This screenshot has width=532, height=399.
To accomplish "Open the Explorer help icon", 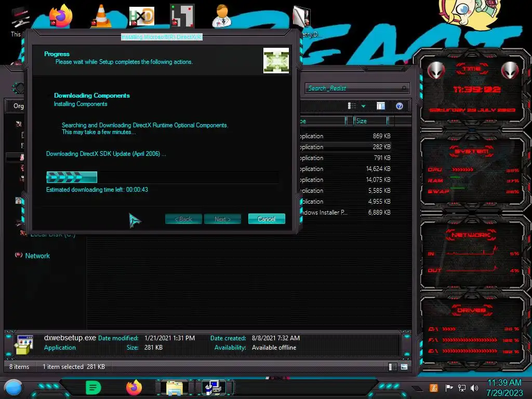I will (x=400, y=106).
